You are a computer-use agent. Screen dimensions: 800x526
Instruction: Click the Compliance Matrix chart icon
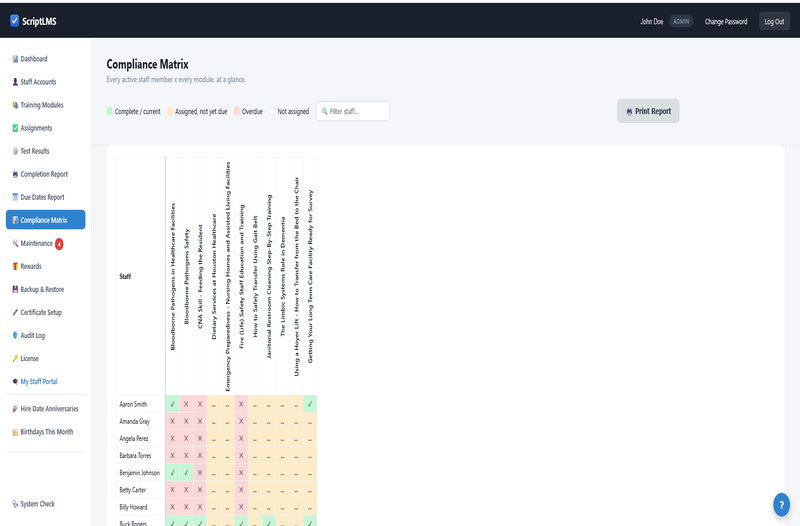pyautogui.click(x=15, y=220)
